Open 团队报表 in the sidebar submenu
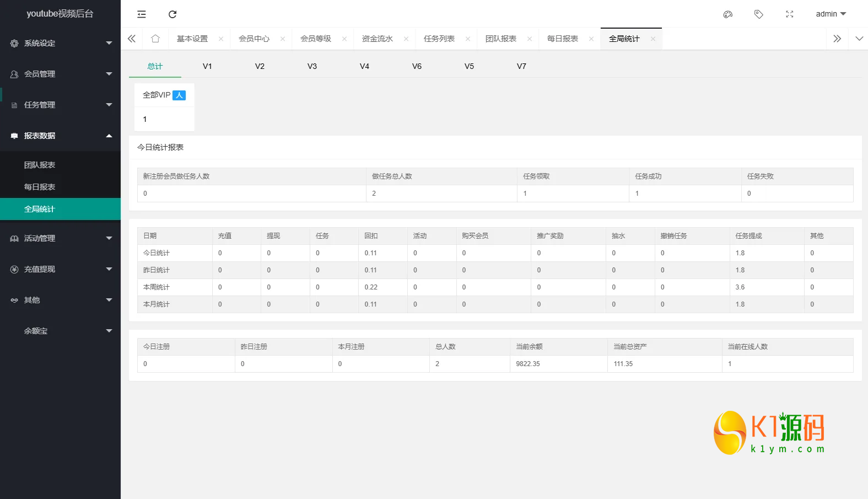The image size is (868, 499). (x=60, y=165)
